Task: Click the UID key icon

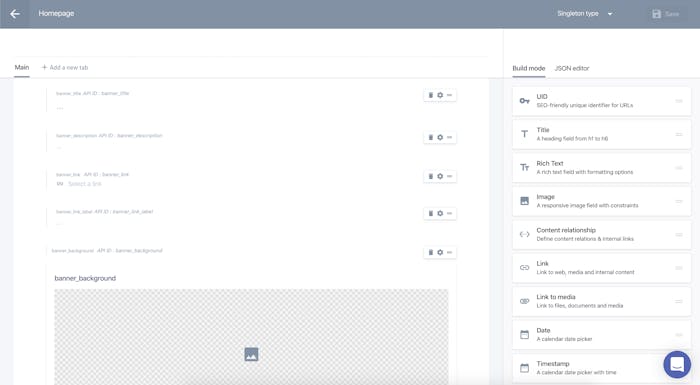Action: pos(525,101)
